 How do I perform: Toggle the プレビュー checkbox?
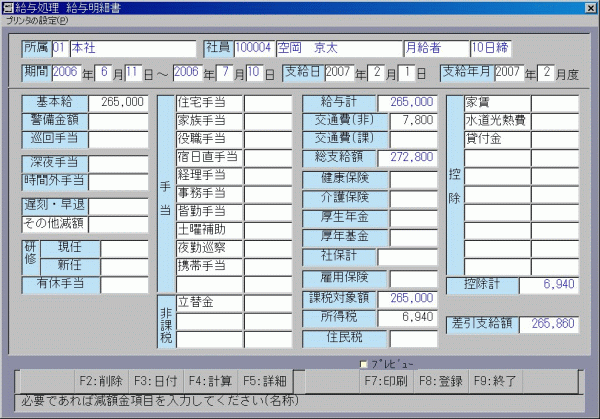pyautogui.click(x=364, y=364)
